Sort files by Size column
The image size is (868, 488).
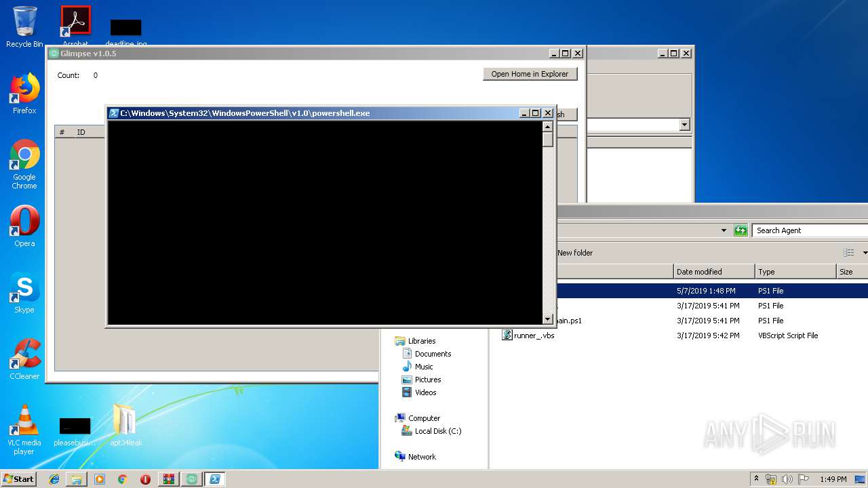tap(852, 272)
